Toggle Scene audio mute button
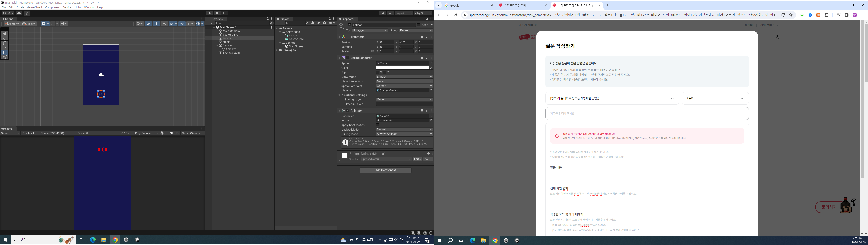Viewport: 868px width, 245px height. point(164,24)
